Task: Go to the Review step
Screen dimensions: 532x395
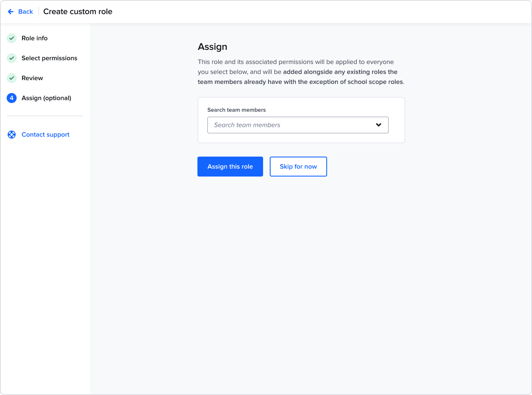Action: click(x=32, y=78)
